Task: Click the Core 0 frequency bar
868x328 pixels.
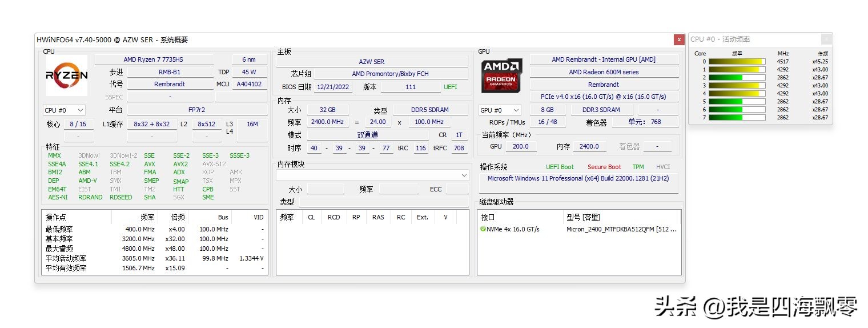Action: [x=737, y=62]
